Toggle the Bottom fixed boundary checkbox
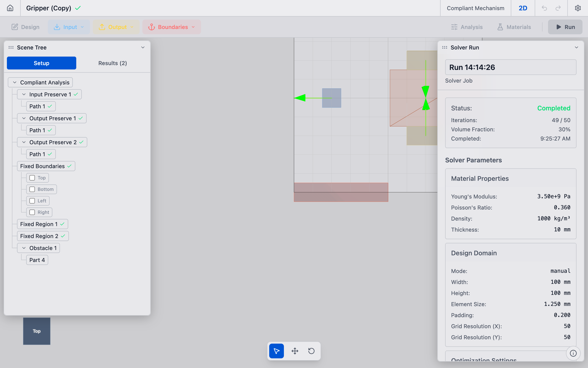 pyautogui.click(x=32, y=189)
